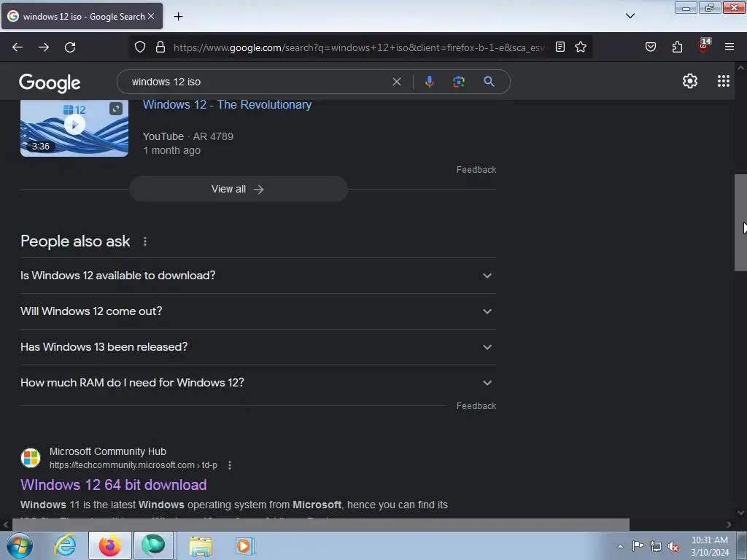Go back with the browser back arrow

[18, 47]
